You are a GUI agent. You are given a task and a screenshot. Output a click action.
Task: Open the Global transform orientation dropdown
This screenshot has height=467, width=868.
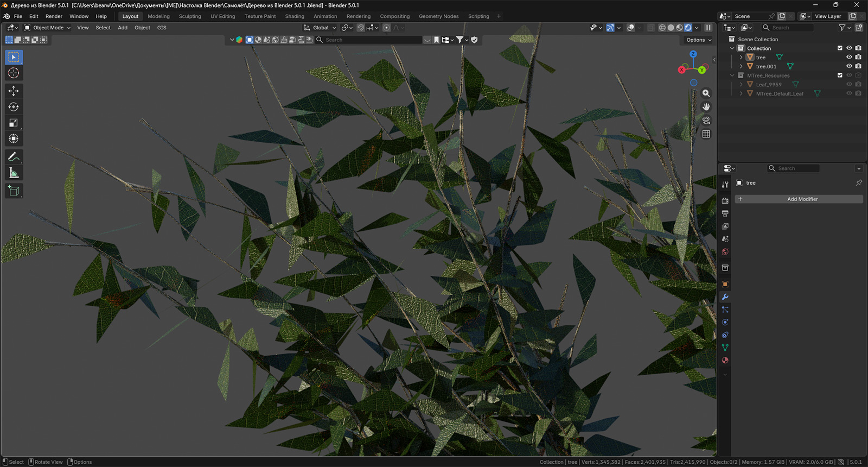point(320,28)
